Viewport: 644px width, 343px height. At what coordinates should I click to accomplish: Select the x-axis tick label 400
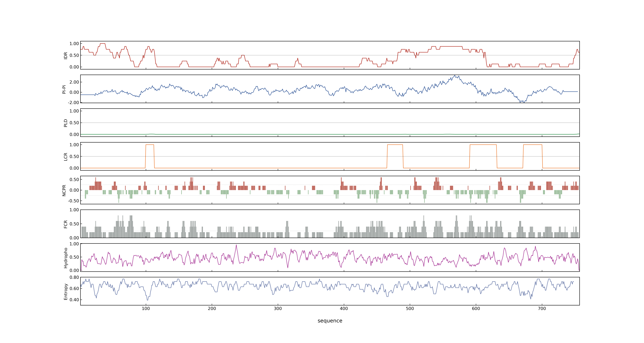(344, 309)
